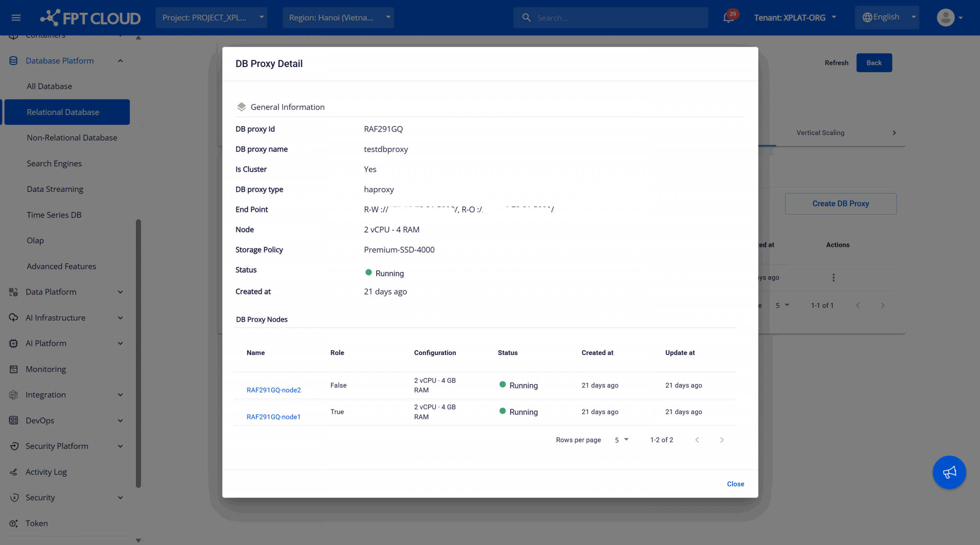The image size is (980, 545).
Task: Select Non-Relational Database menu item
Action: 72,137
